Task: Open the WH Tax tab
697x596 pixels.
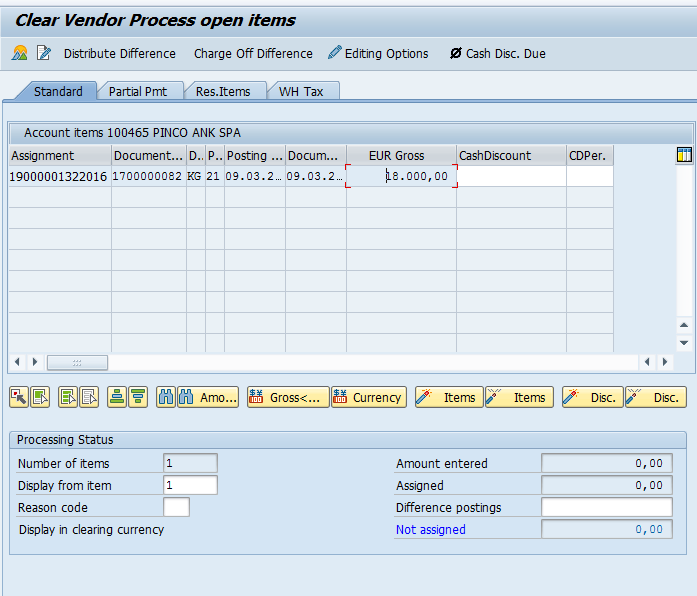Action: pyautogui.click(x=301, y=92)
